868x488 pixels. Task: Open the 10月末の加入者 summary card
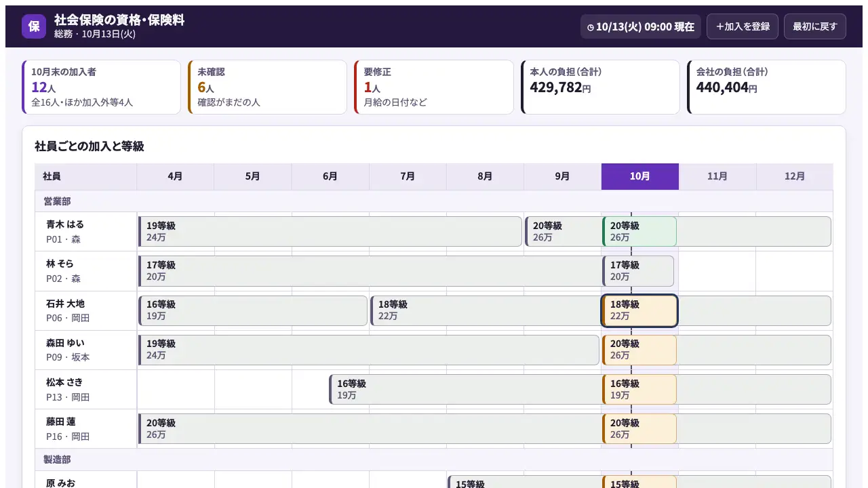102,87
